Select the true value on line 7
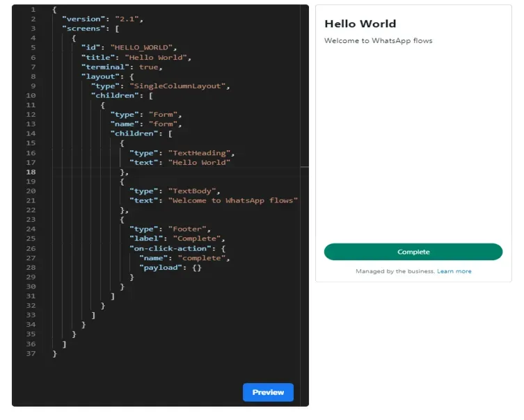 pos(148,67)
